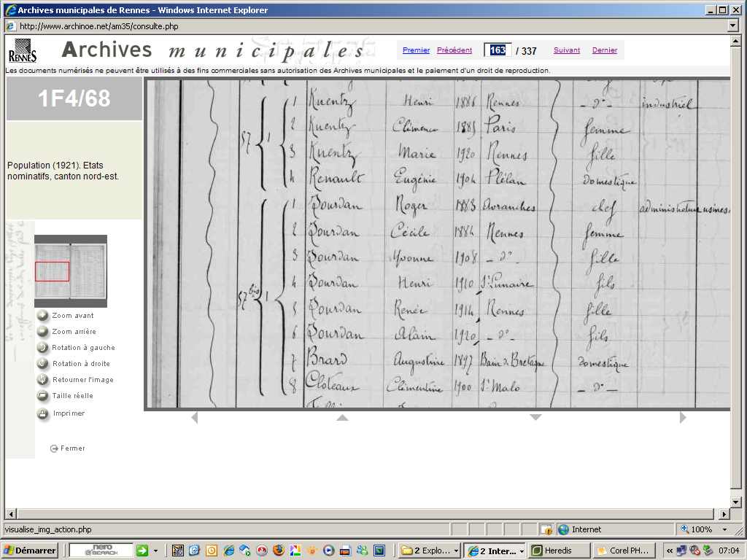Viewport: 747px width, 560px height.
Task: Click the page number input field
Action: click(x=498, y=50)
